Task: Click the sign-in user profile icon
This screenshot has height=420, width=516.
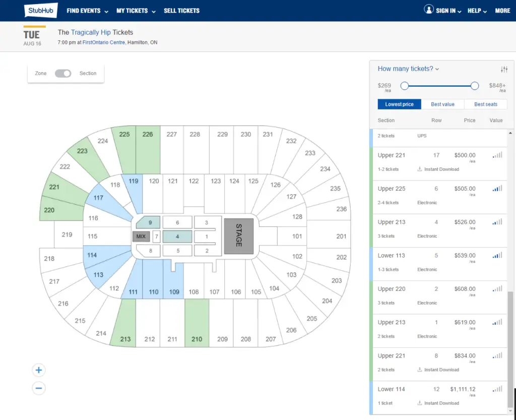Action: click(428, 9)
